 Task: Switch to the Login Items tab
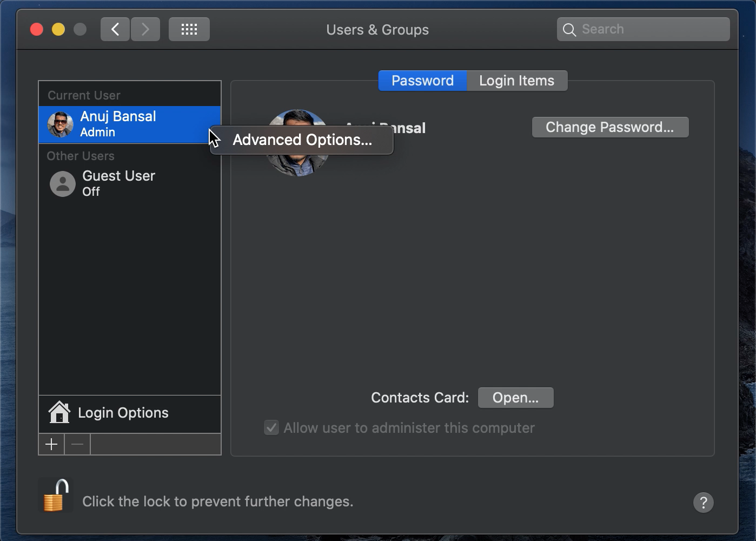click(x=516, y=80)
